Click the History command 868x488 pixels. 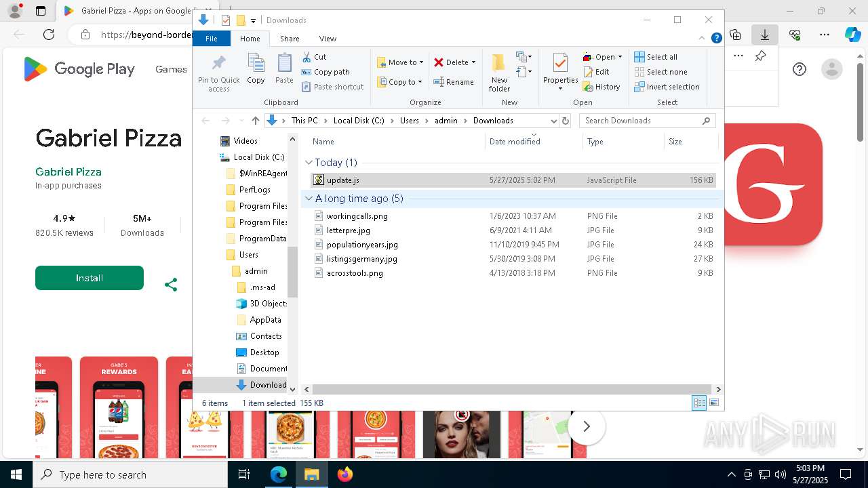click(x=601, y=87)
